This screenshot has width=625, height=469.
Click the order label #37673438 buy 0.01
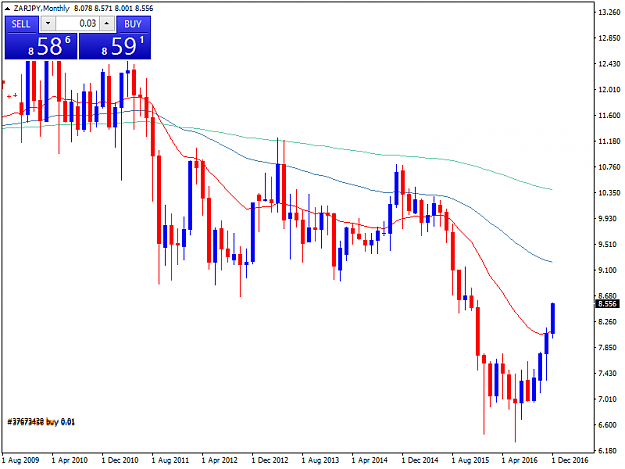tap(41, 422)
